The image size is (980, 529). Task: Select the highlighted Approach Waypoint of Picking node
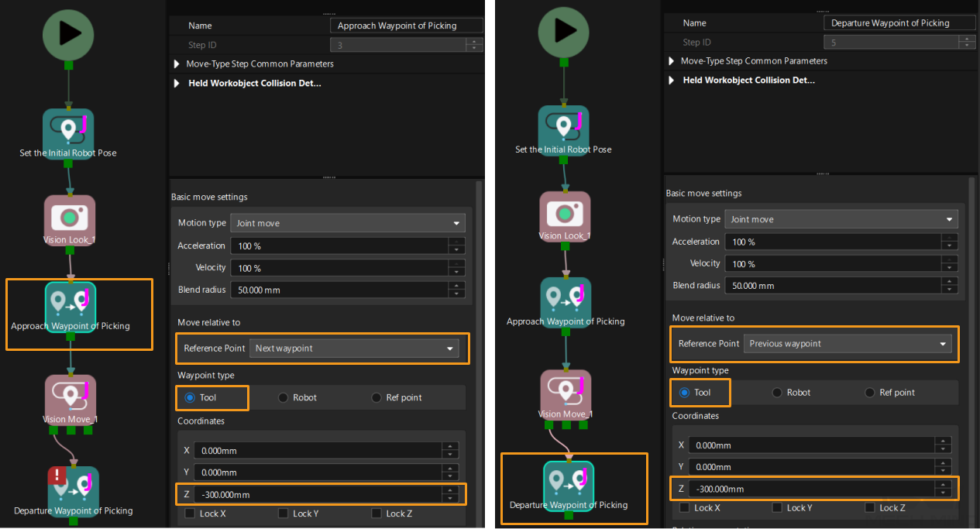[x=70, y=301]
